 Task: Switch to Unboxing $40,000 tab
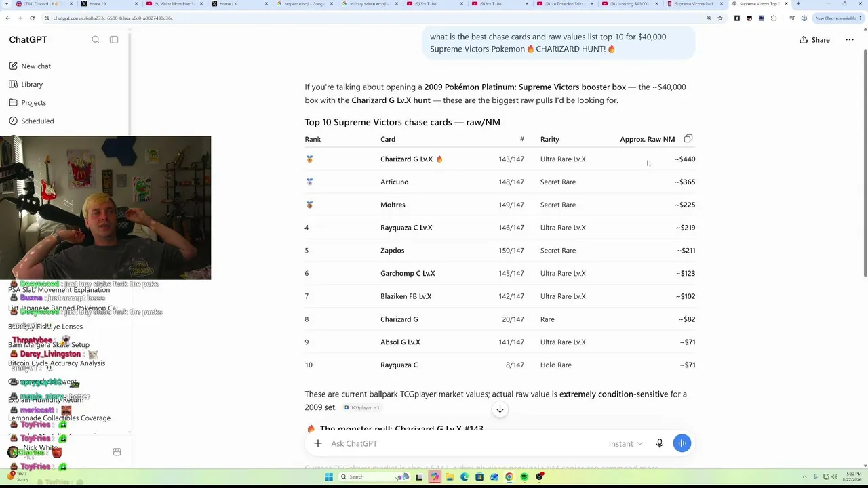(629, 4)
